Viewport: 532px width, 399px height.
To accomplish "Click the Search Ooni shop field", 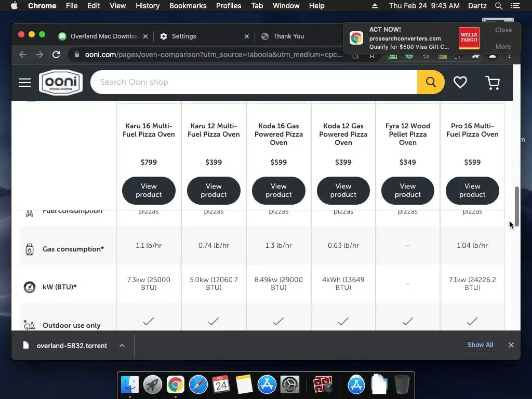I will pos(254,82).
